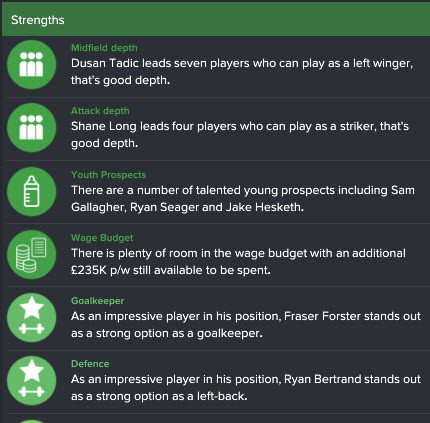Click the £235K p/w wage budget text
The image size is (430, 423).
pyautogui.click(x=238, y=262)
